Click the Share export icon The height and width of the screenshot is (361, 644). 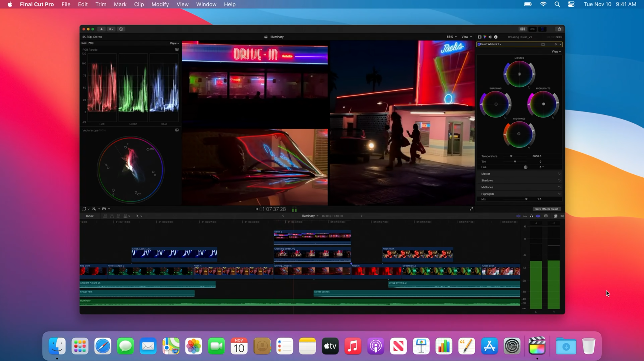(559, 29)
